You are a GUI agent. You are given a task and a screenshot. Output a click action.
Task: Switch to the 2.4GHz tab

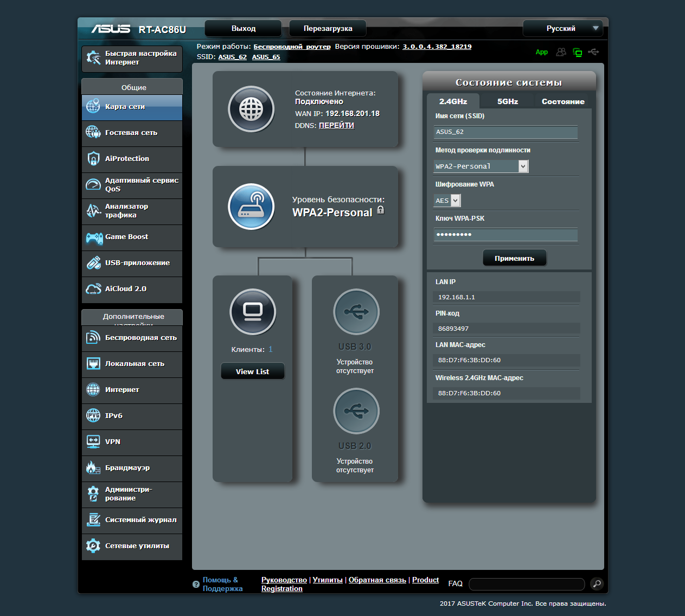click(x=453, y=101)
